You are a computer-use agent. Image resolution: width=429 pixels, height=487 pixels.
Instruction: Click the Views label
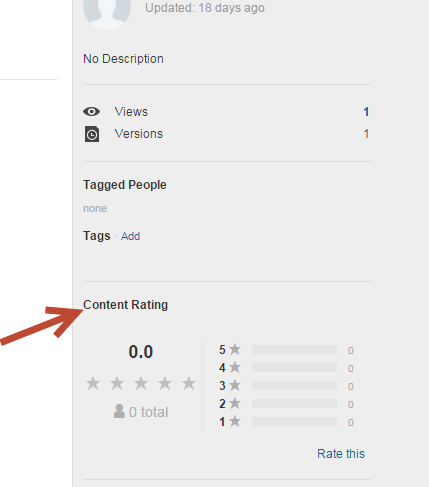click(131, 112)
